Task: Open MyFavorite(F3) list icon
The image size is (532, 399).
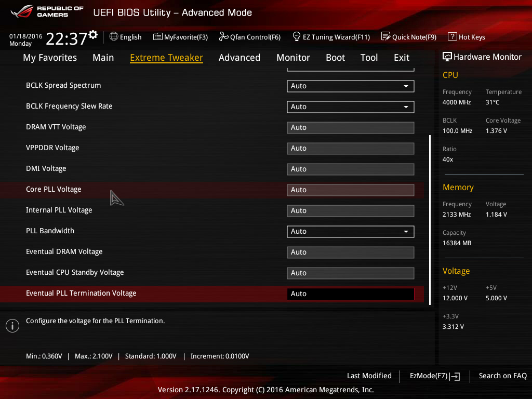Action: pyautogui.click(x=158, y=37)
